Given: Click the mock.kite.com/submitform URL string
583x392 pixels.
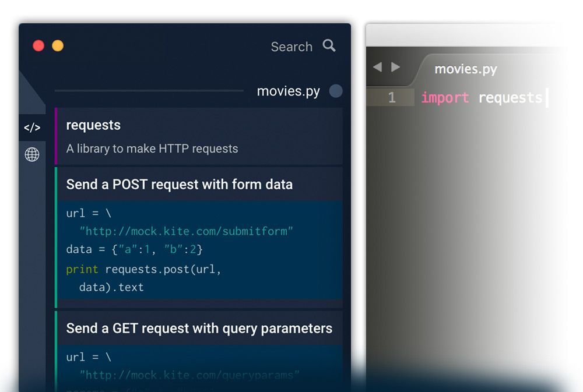Looking at the screenshot, I should point(187,231).
